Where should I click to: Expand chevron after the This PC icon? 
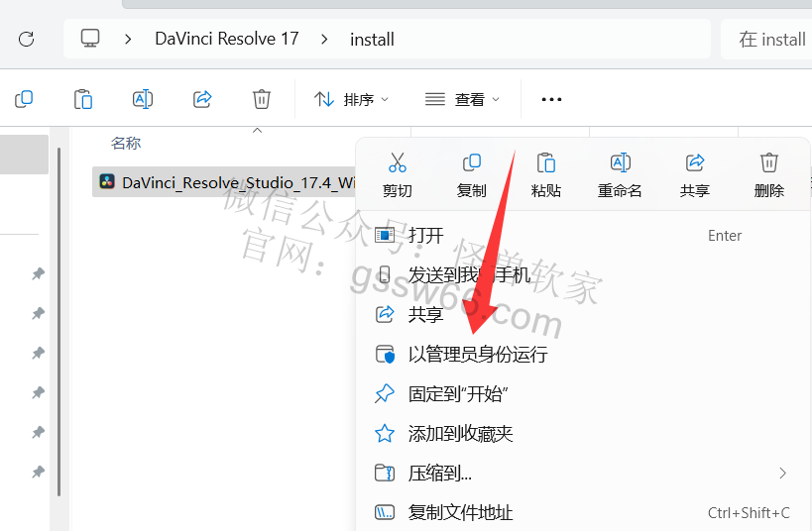click(x=128, y=40)
